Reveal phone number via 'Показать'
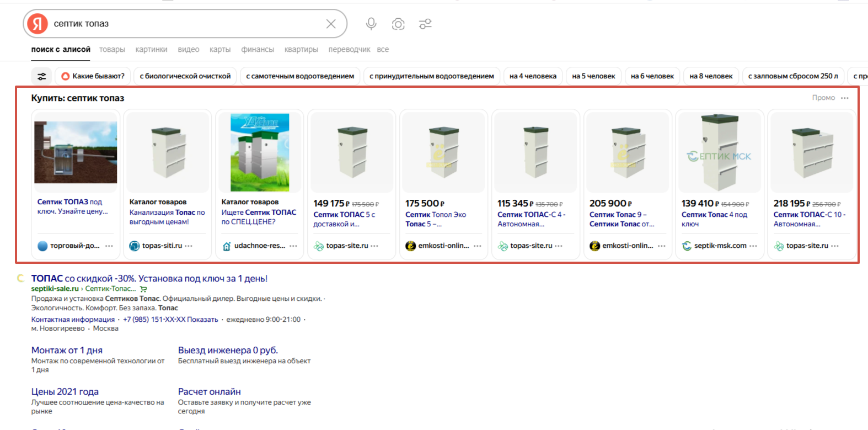 click(202, 319)
